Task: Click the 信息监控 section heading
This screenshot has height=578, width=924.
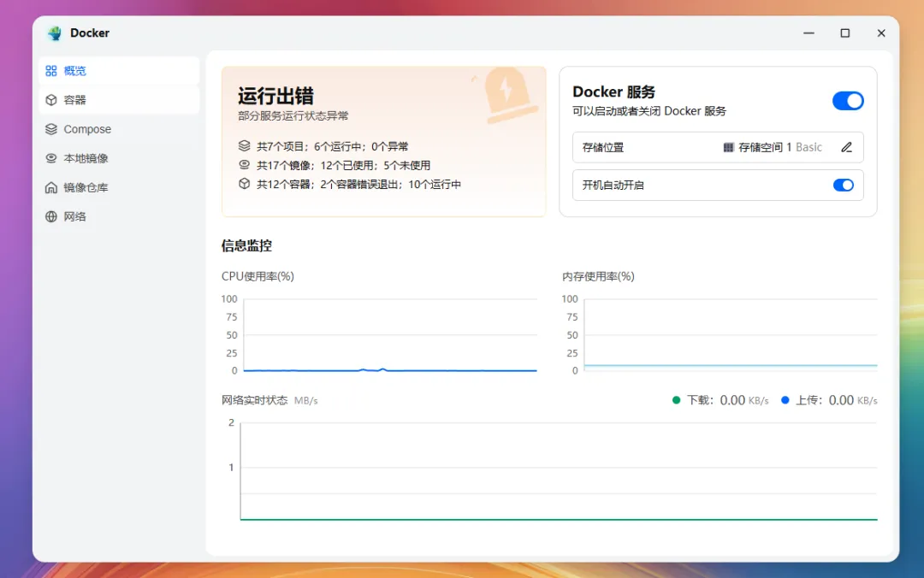Action: 246,245
